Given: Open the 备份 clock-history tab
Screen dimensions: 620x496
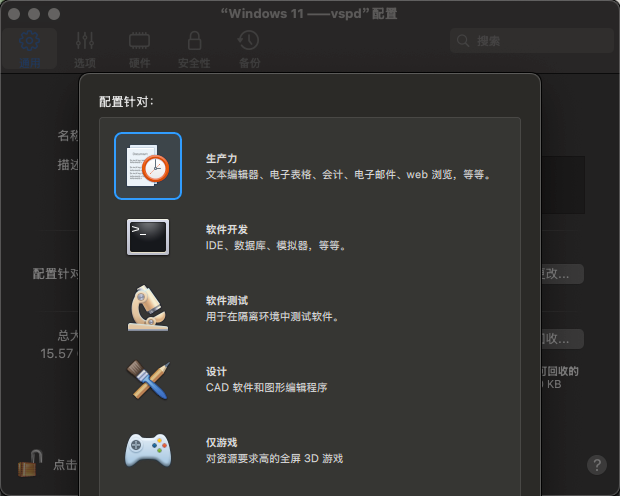Looking at the screenshot, I should pos(249,49).
